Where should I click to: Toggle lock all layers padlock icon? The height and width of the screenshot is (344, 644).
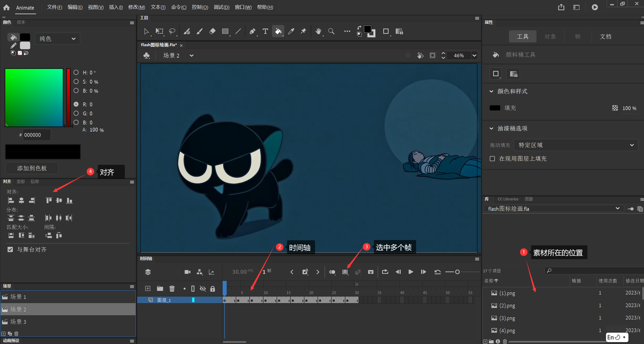click(x=212, y=288)
